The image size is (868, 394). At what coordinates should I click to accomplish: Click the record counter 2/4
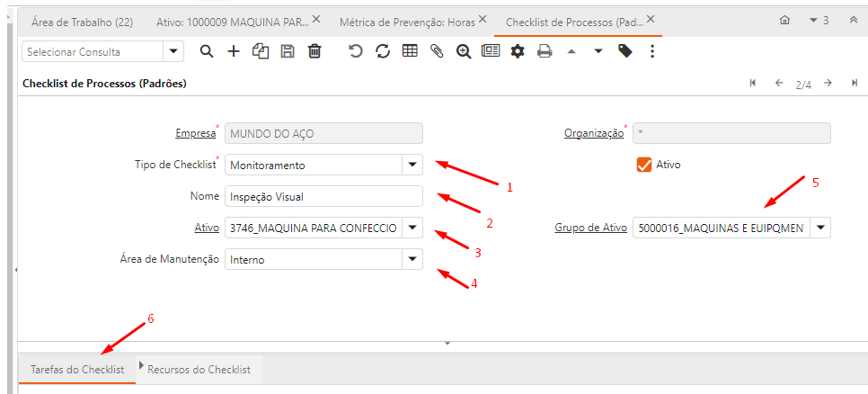803,85
